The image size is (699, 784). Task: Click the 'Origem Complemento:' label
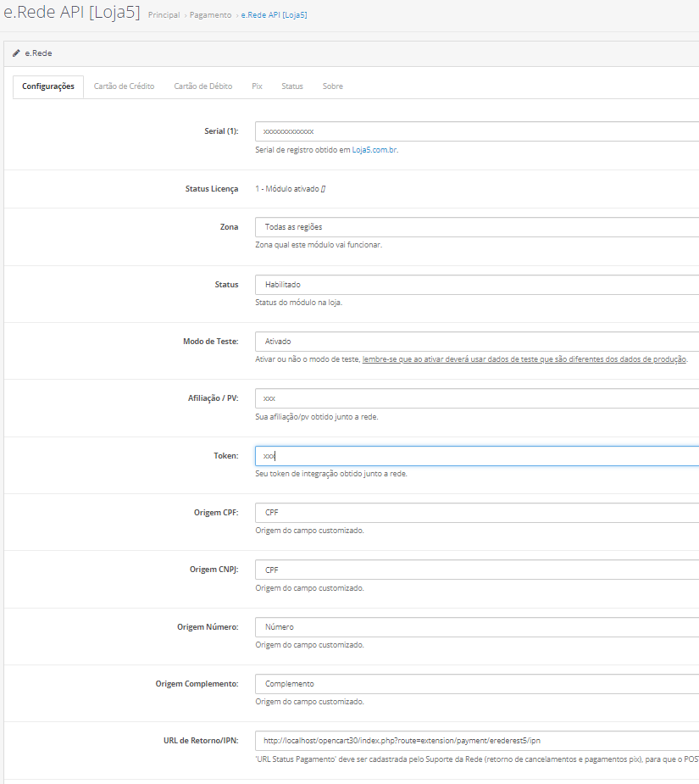197,684
